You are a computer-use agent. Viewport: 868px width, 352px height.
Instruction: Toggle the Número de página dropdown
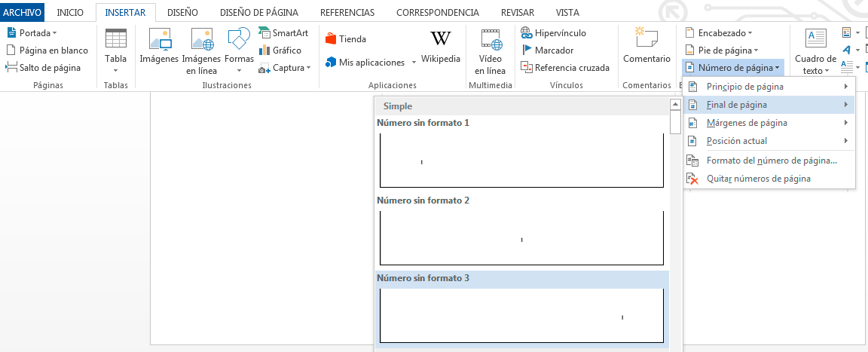[x=733, y=68]
